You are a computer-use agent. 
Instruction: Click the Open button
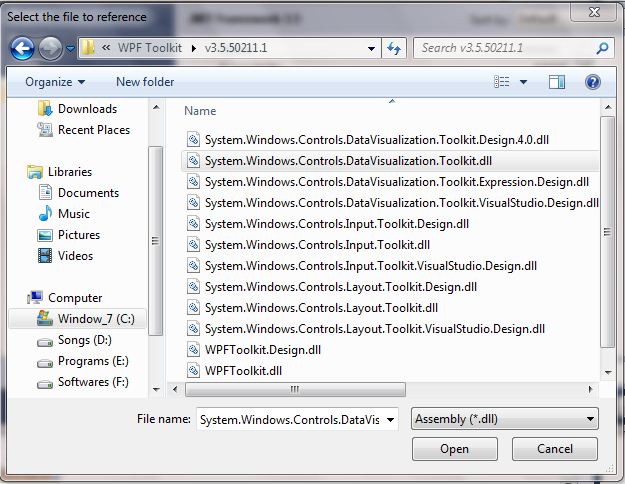[x=455, y=449]
